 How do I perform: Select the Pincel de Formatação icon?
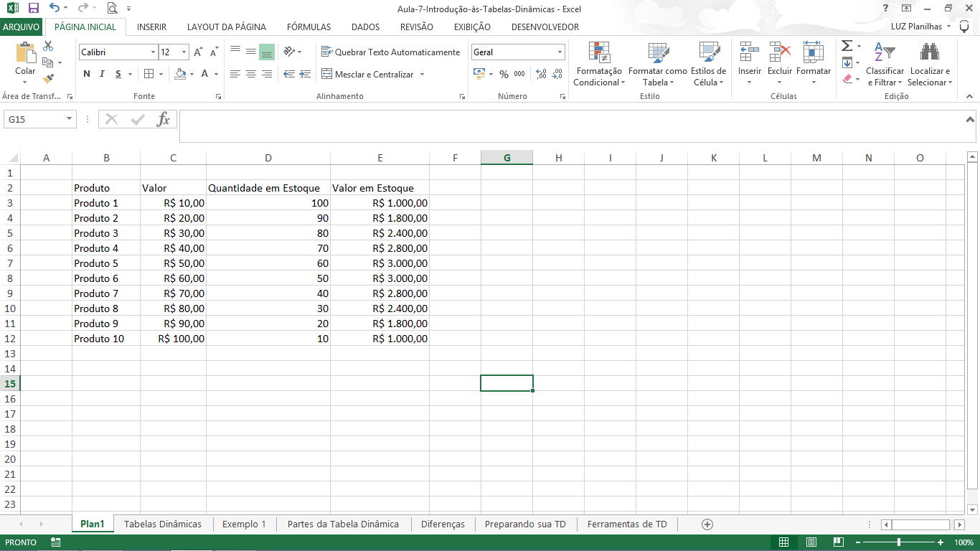(x=50, y=80)
